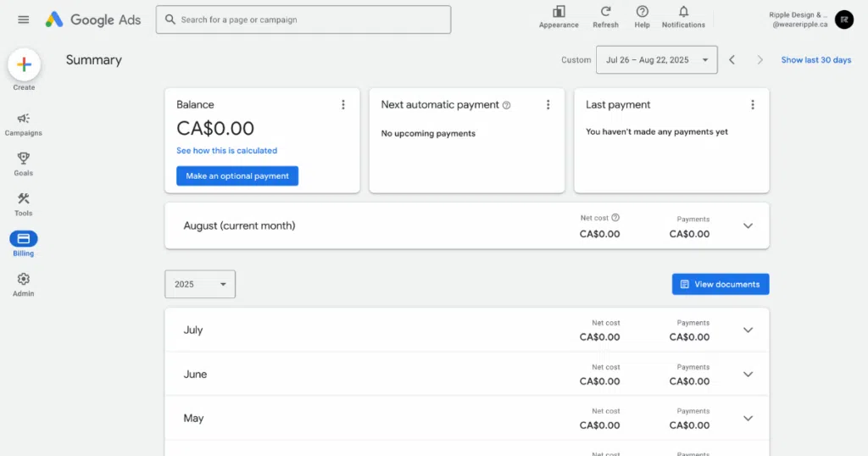Focus the search for page or campaign field

click(303, 19)
